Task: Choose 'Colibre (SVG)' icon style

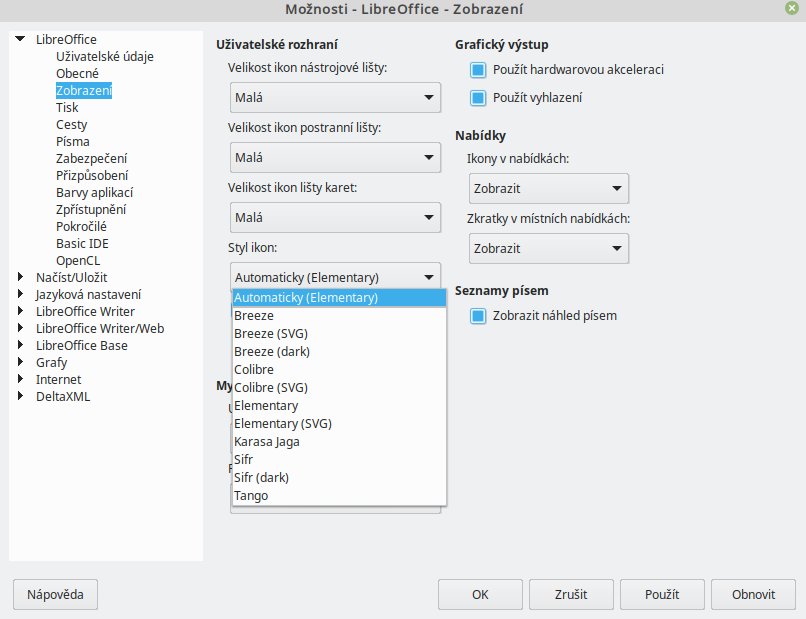Action: click(339, 388)
